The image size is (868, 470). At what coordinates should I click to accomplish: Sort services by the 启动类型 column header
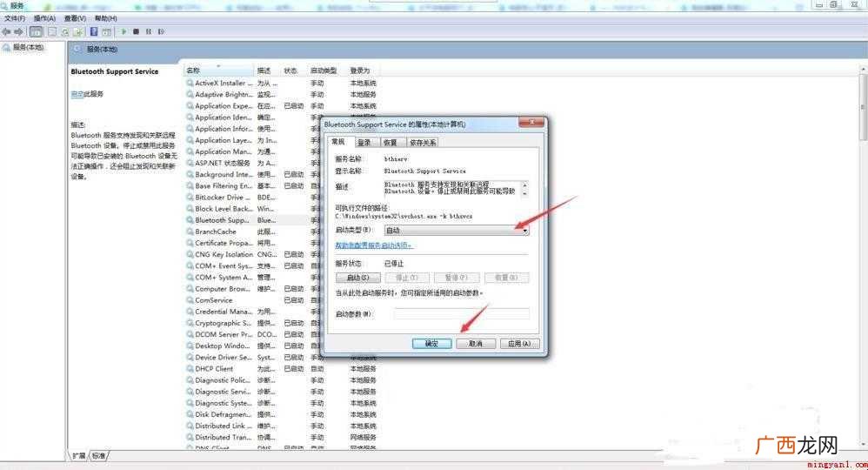328,70
